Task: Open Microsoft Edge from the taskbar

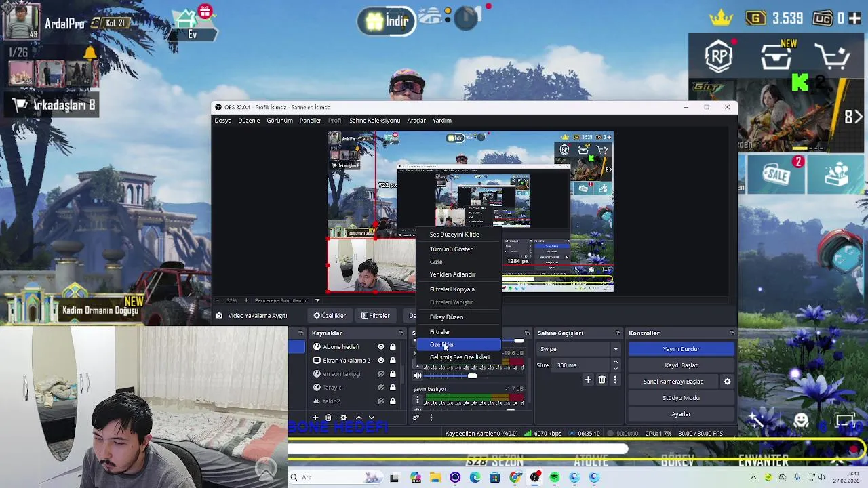Action: [x=475, y=478]
